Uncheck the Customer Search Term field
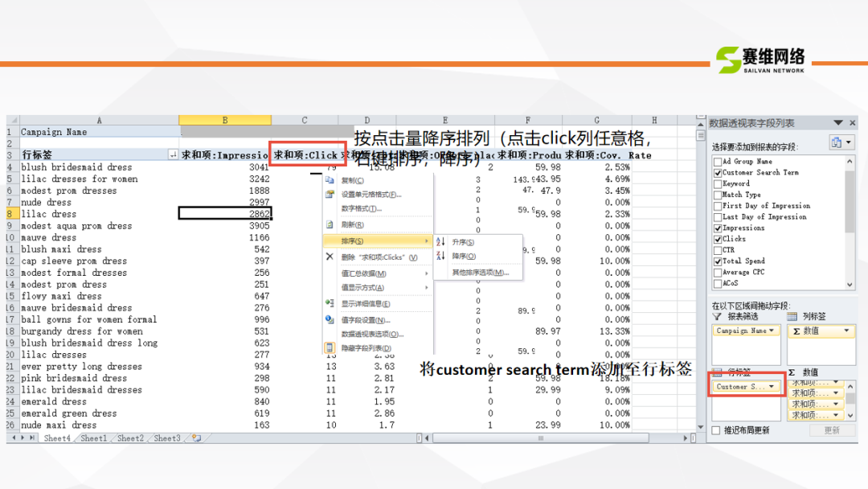 (717, 172)
